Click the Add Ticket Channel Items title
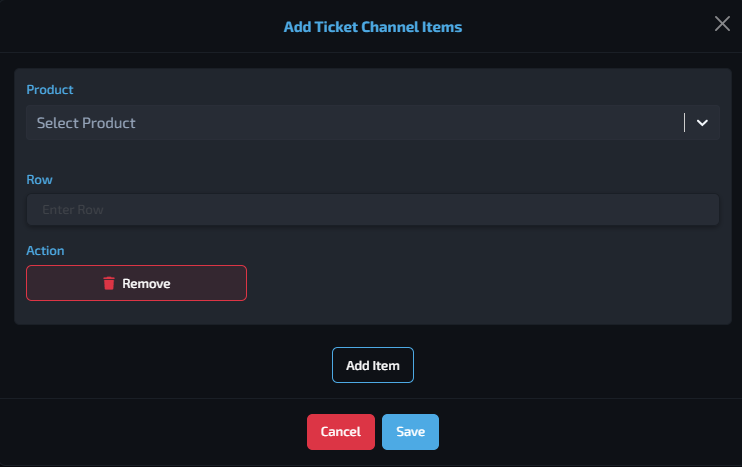742x467 pixels. coord(372,27)
